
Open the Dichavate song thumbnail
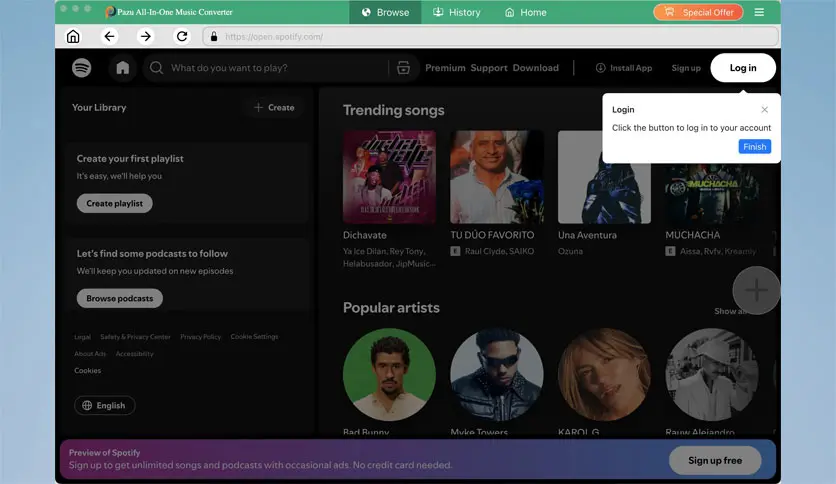(389, 177)
